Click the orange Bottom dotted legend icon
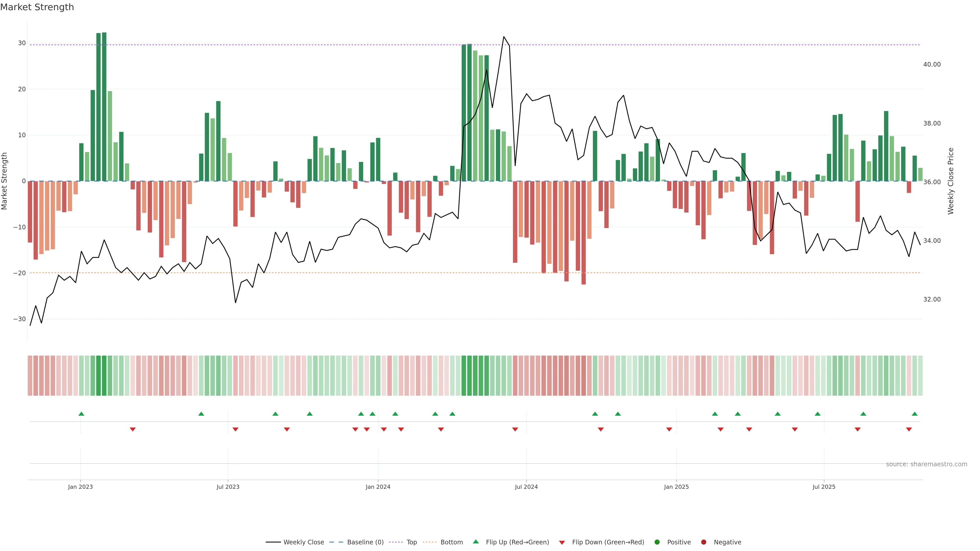The height and width of the screenshot is (551, 980). [430, 542]
